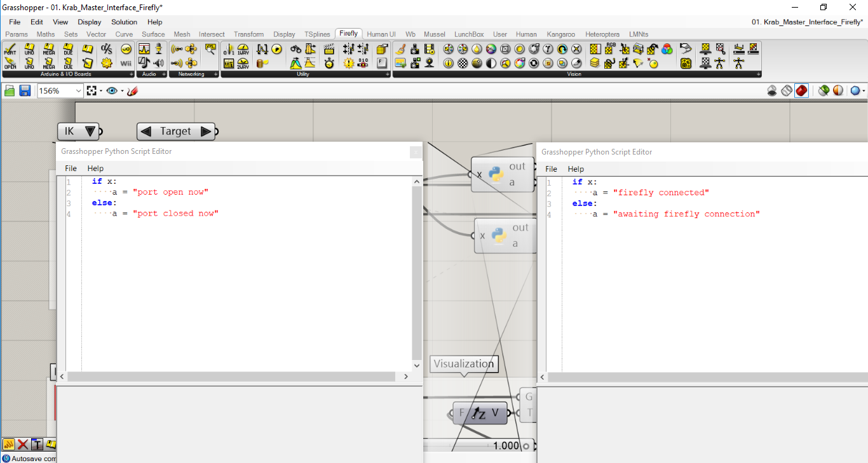The height and width of the screenshot is (463, 868).
Task: Open the Solution menu
Action: [124, 22]
